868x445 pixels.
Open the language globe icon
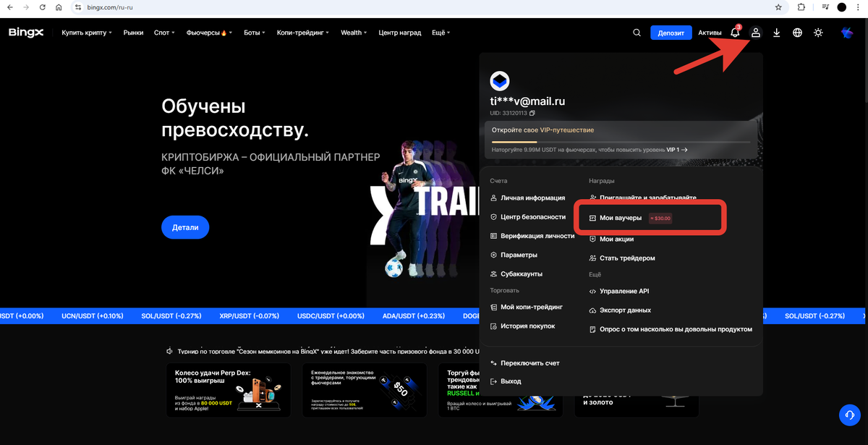coord(797,33)
